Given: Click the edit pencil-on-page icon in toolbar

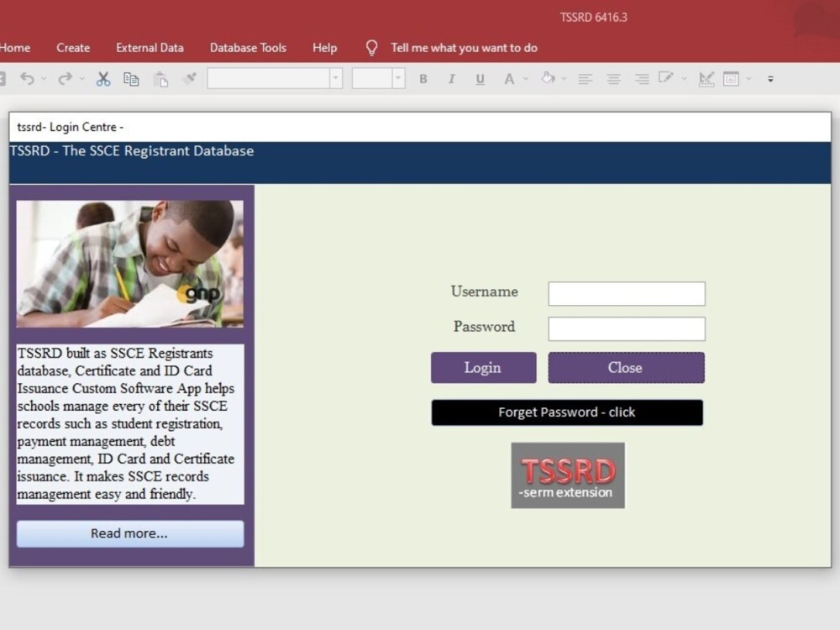Looking at the screenshot, I should (666, 78).
